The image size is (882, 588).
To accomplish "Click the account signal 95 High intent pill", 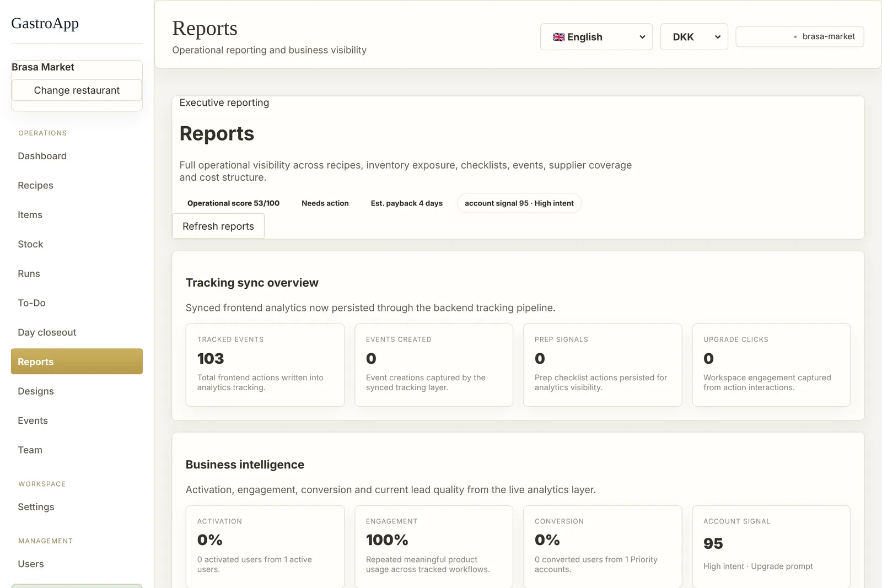I will point(519,203).
